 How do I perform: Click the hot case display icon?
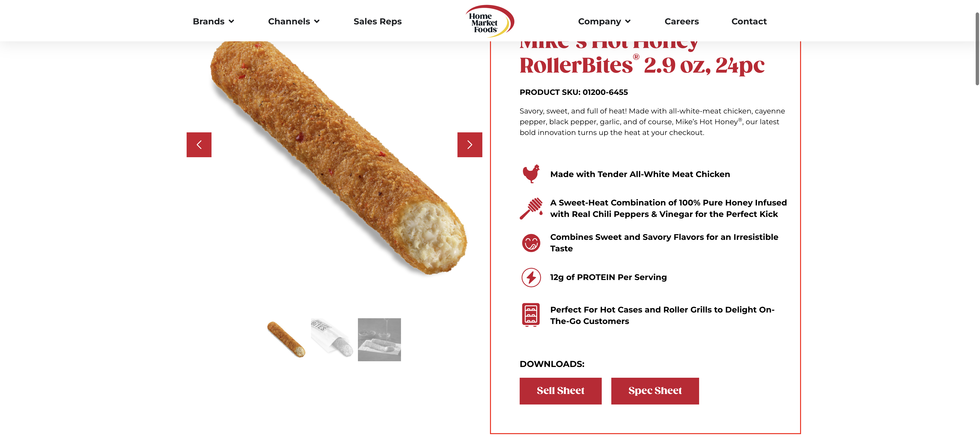pyautogui.click(x=531, y=315)
